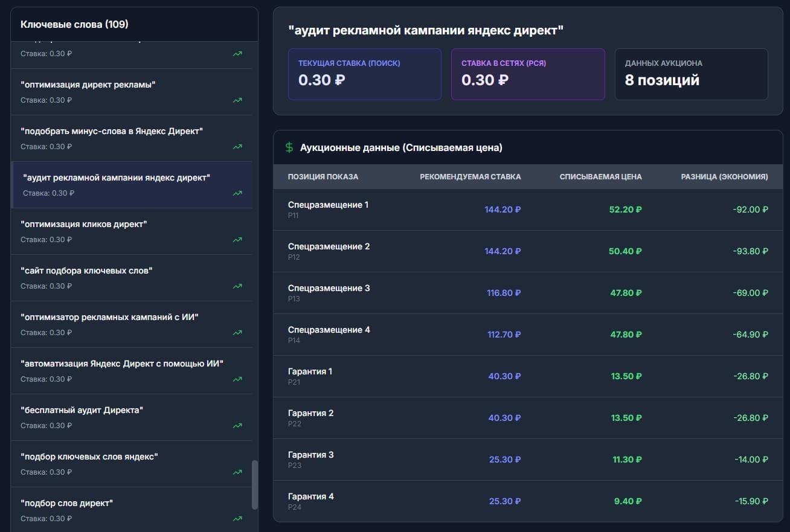
Task: Click the "Ставка в сетях (РСЯ)" card
Action: (x=528, y=74)
